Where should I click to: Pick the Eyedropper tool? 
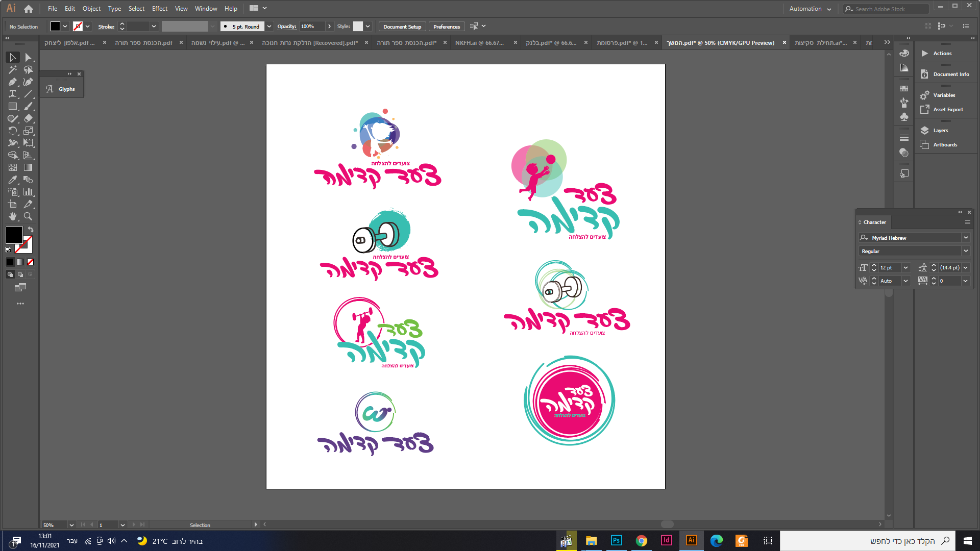coord(13,180)
